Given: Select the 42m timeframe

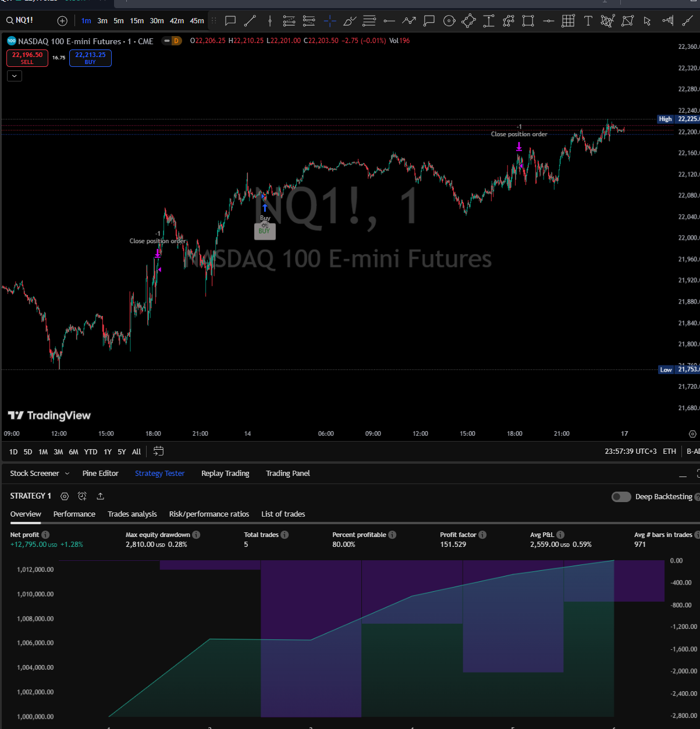Looking at the screenshot, I should tap(177, 21).
